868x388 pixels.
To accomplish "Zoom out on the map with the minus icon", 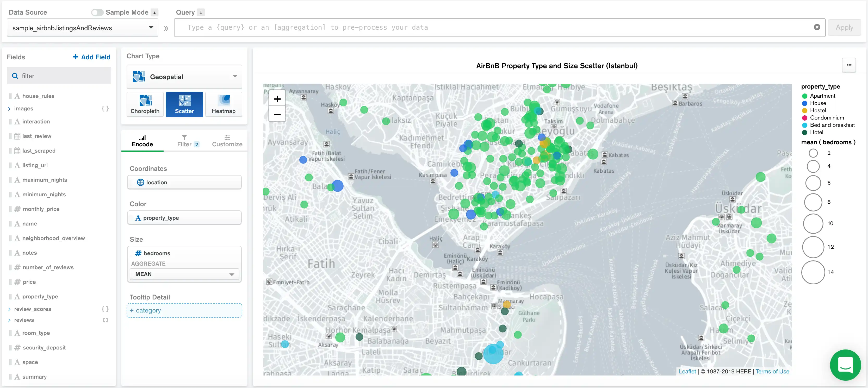I will click(277, 115).
